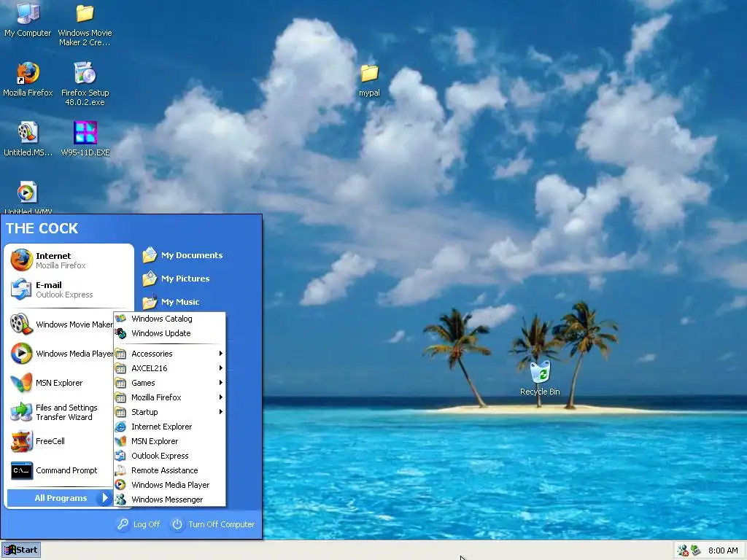This screenshot has width=747, height=560.
Task: Open the mypal folder on desktop
Action: 369,80
